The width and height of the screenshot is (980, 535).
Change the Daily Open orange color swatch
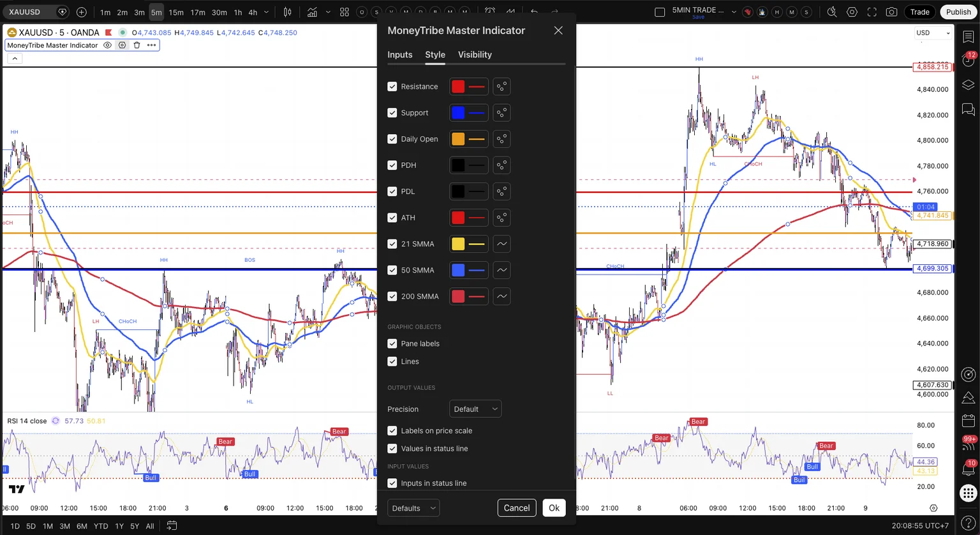pyautogui.click(x=458, y=139)
